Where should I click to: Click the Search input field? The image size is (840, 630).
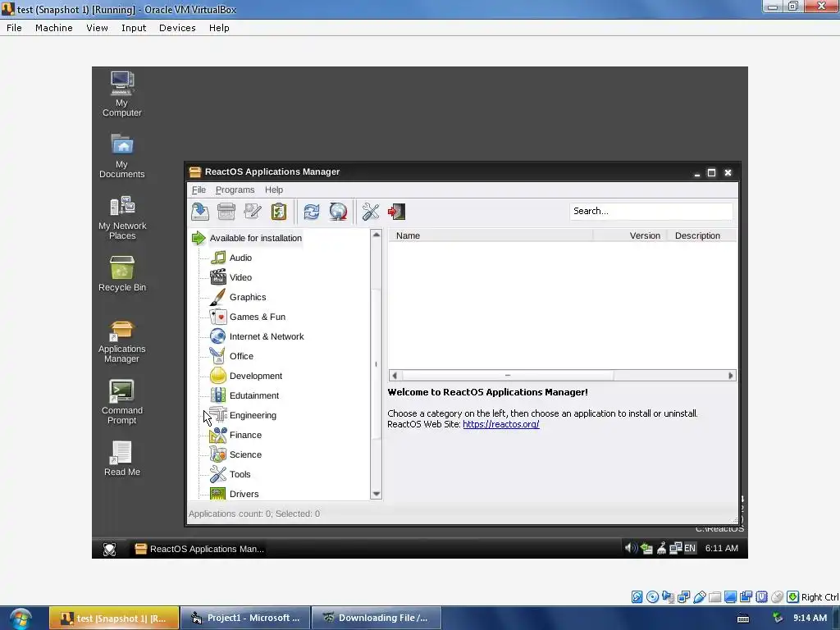point(651,211)
